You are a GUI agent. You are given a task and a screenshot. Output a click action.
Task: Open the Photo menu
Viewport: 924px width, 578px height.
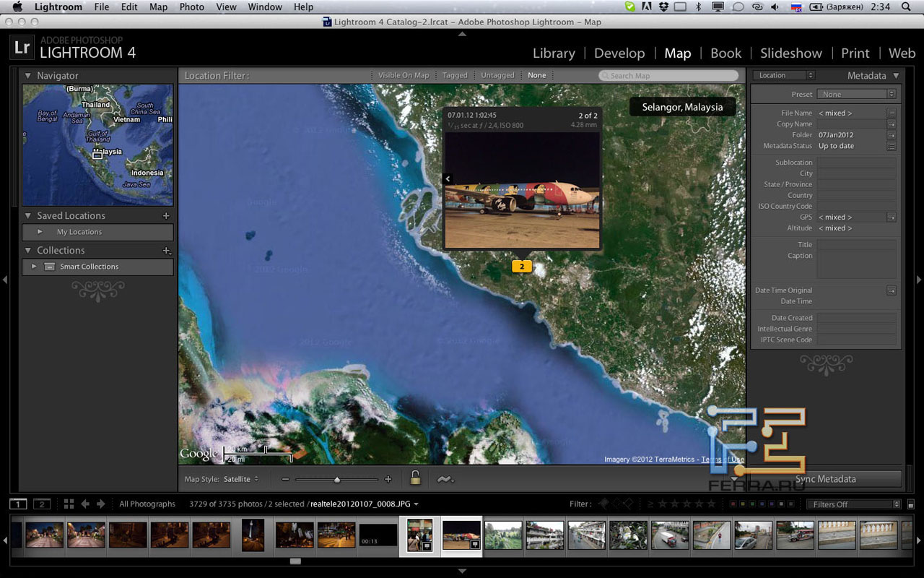pos(191,7)
